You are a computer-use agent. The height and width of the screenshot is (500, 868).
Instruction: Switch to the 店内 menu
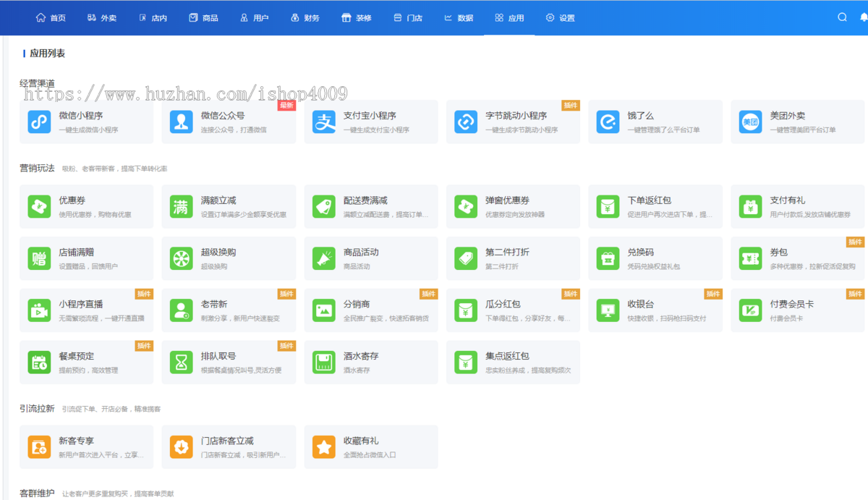click(x=153, y=18)
